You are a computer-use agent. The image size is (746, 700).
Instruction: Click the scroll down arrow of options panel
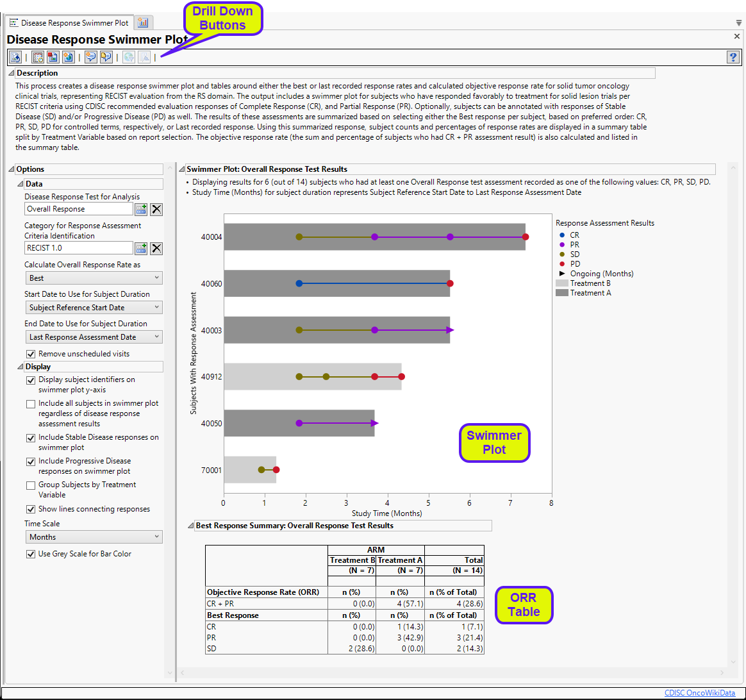[x=170, y=673]
